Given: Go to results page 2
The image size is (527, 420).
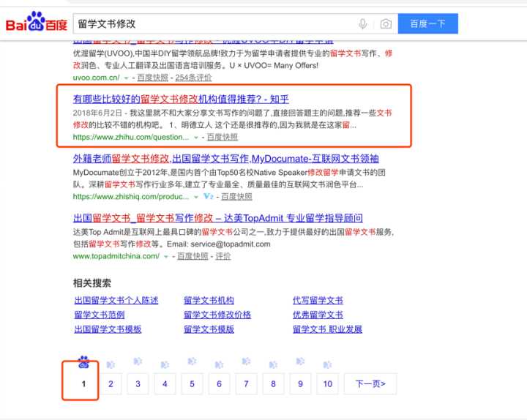Looking at the screenshot, I should coord(111,383).
